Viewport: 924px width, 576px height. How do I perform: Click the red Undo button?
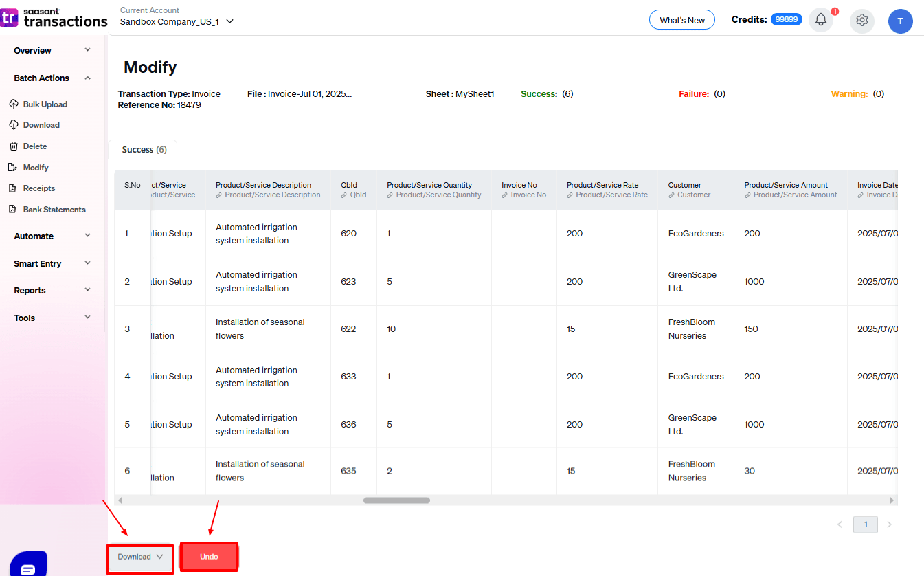(x=209, y=557)
